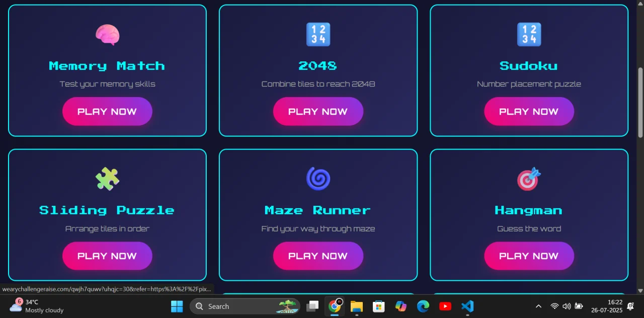
Task: Open Task View from the taskbar
Action: [312, 306]
